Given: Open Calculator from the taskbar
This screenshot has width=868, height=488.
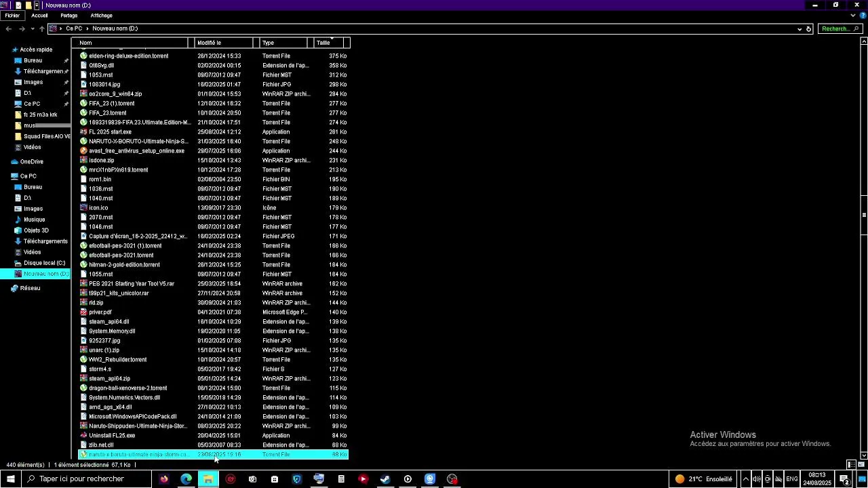Looking at the screenshot, I should tap(341, 479).
